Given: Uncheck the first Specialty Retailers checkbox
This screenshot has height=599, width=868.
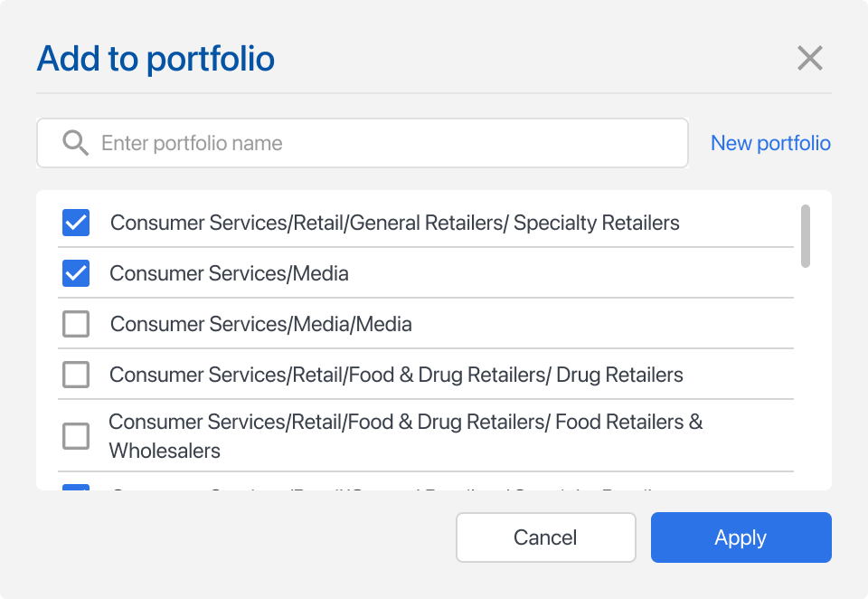Looking at the screenshot, I should 76,223.
